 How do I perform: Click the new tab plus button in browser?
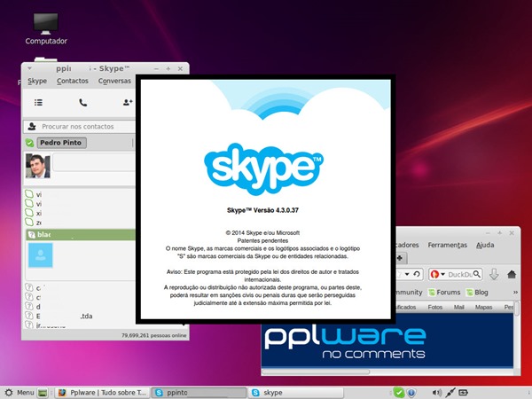[x=400, y=258]
